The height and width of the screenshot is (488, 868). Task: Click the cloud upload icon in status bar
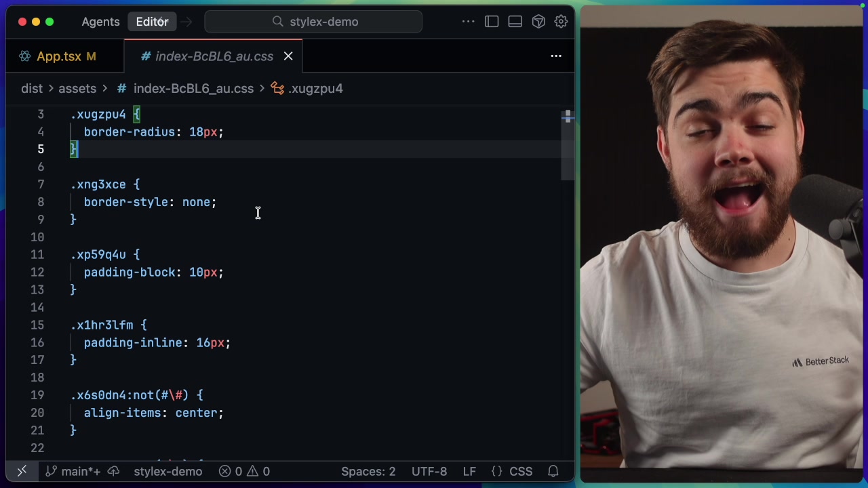pyautogui.click(x=113, y=471)
